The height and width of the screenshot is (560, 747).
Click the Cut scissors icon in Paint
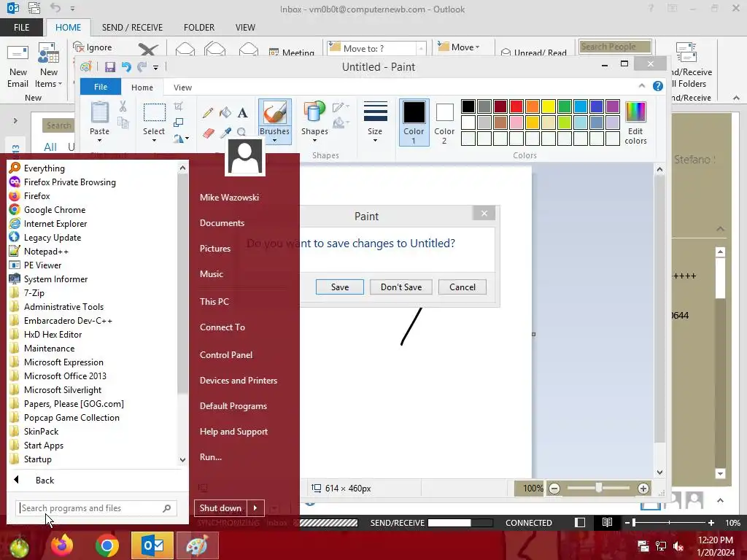(123, 106)
